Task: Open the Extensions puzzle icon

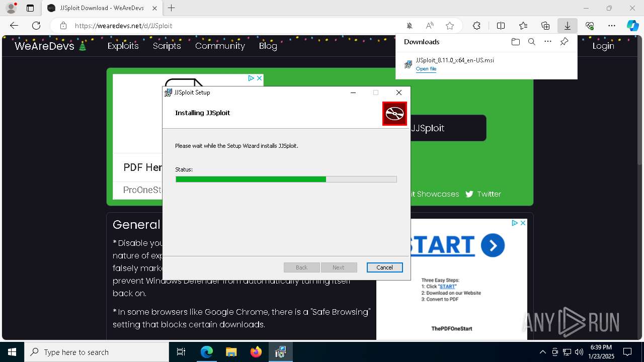Action: [x=476, y=26]
